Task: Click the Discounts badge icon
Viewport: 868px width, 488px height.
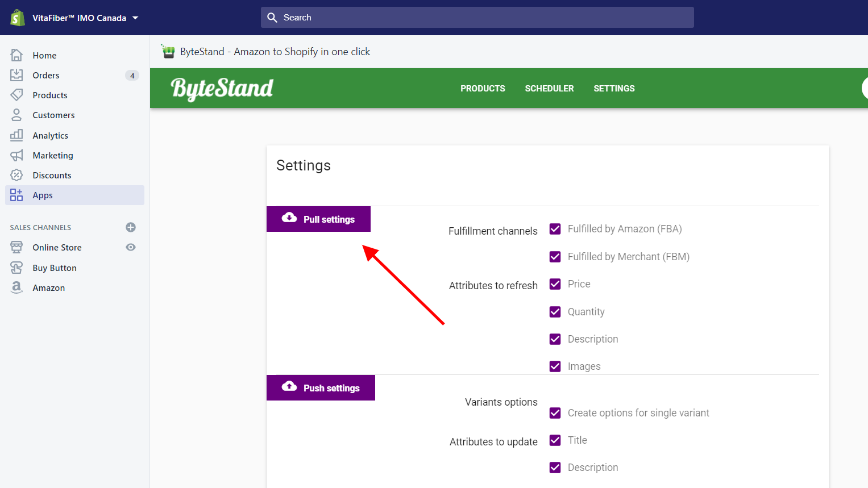Action: [x=16, y=175]
